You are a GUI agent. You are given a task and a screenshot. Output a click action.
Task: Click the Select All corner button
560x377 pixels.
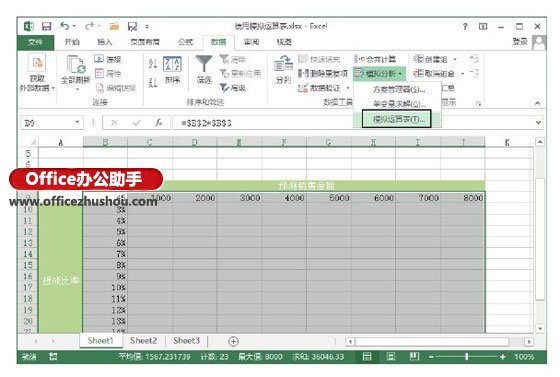(x=33, y=142)
